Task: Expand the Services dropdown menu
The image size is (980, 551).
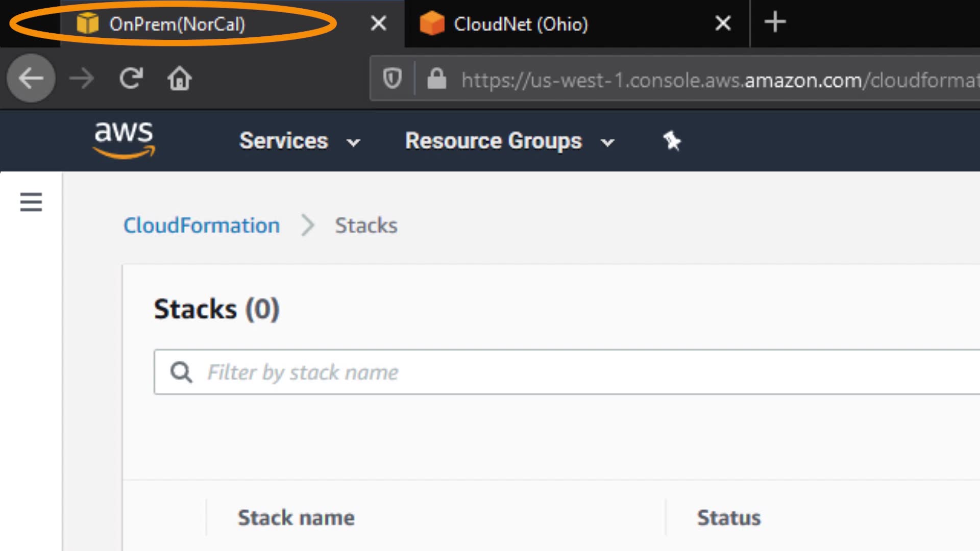Action: pos(300,141)
